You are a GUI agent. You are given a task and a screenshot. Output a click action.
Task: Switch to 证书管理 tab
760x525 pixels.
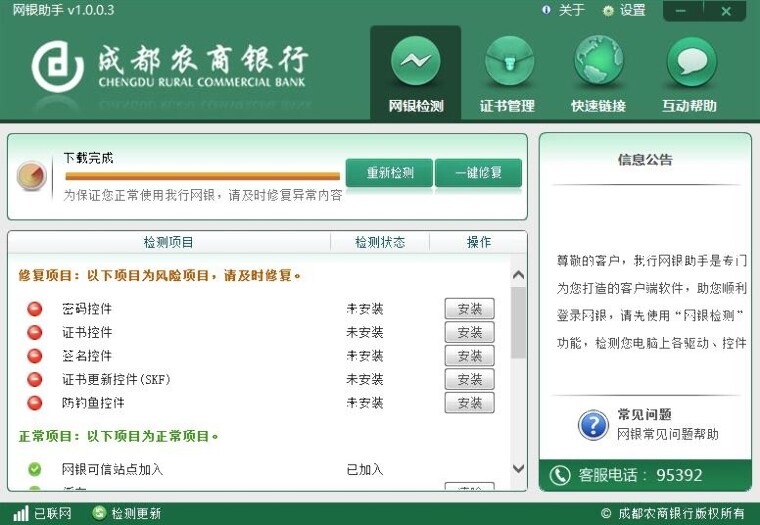pos(507,73)
